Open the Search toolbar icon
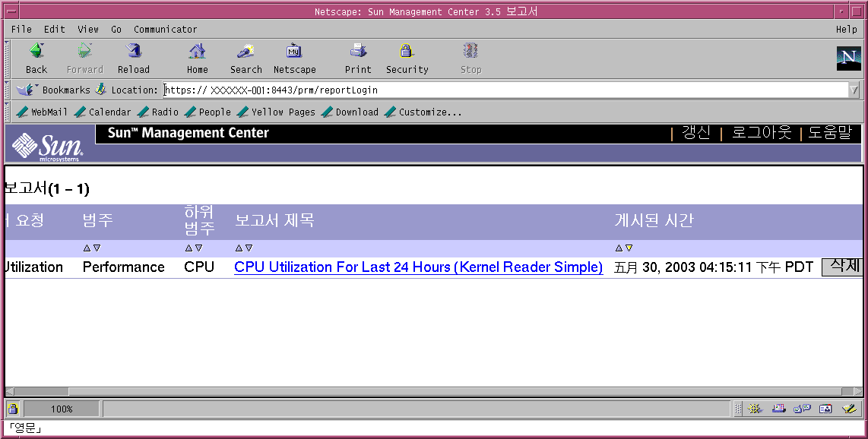This screenshot has width=868, height=439. pyautogui.click(x=246, y=58)
